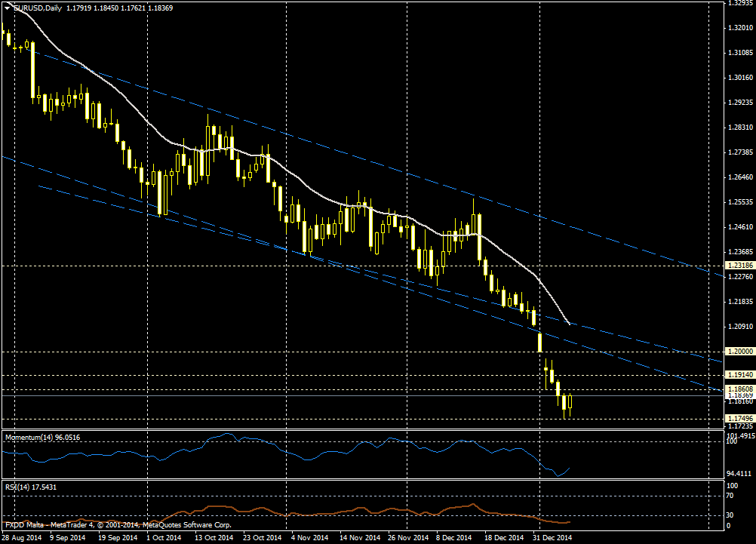Pick the 1.18608 price level tag
This screenshot has height=544, width=756.
(x=739, y=388)
